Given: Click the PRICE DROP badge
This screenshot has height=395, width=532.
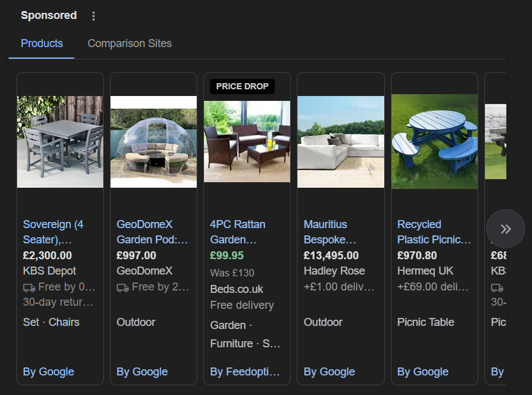Looking at the screenshot, I should click(x=242, y=86).
